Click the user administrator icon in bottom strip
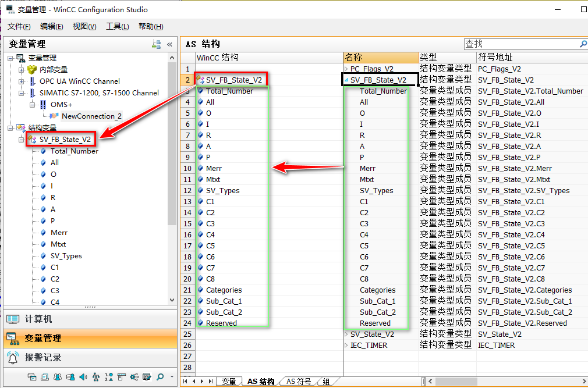Viewport: 588px width, 388px height. tap(57, 377)
